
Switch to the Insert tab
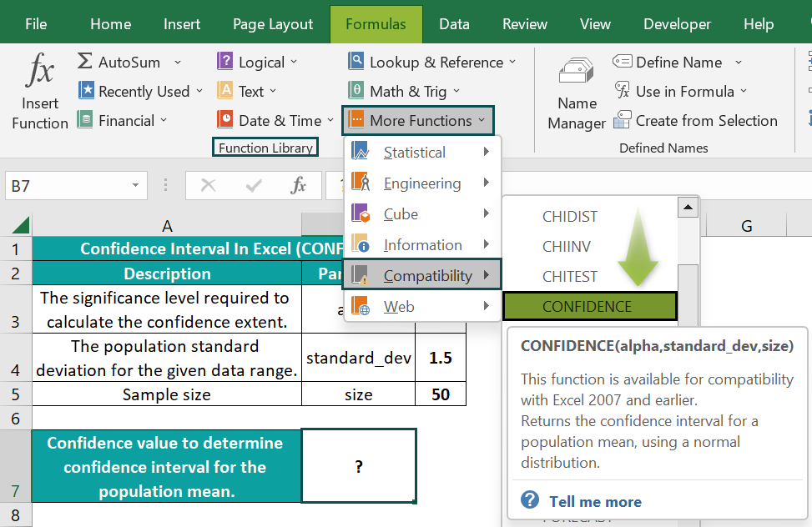click(182, 24)
